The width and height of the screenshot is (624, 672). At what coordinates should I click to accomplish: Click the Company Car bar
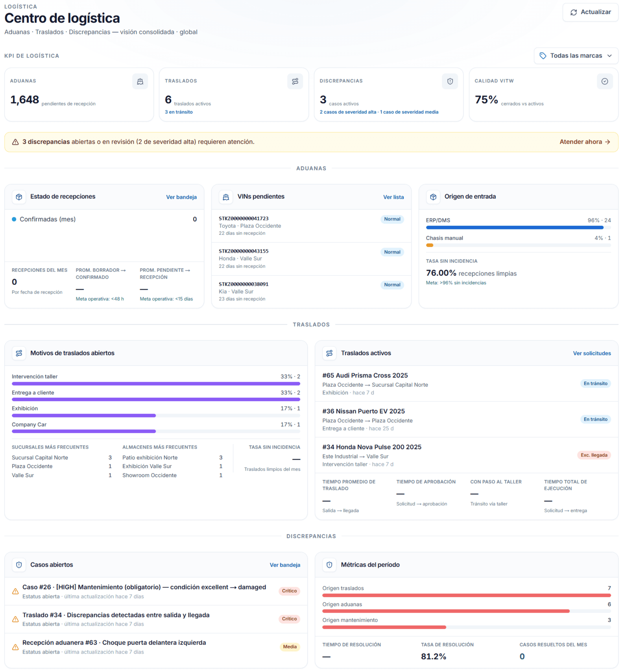[156, 431]
